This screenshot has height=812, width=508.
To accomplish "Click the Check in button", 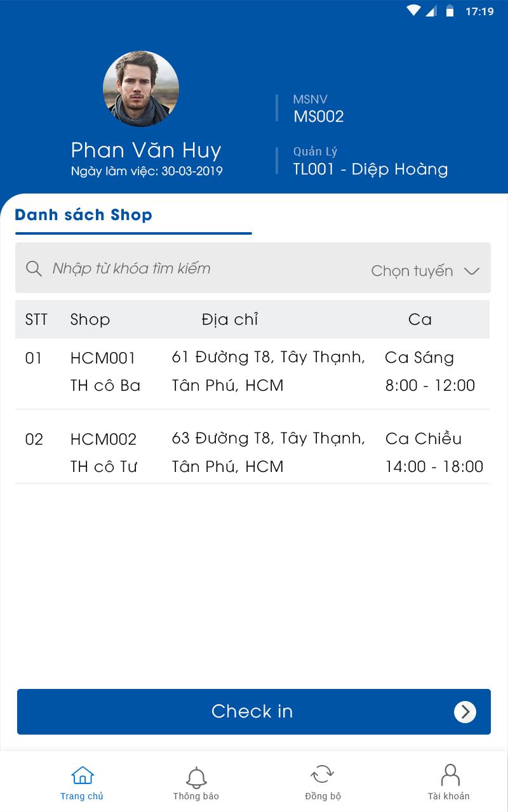I will 254,712.
